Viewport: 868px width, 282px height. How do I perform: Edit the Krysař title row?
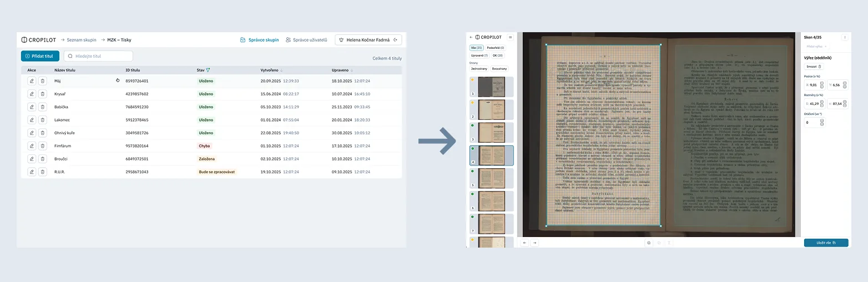[32, 94]
